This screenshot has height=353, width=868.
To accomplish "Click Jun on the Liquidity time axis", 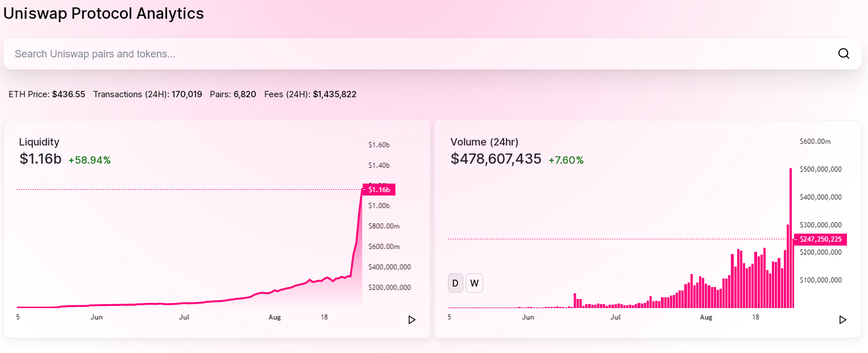I will 97,317.
